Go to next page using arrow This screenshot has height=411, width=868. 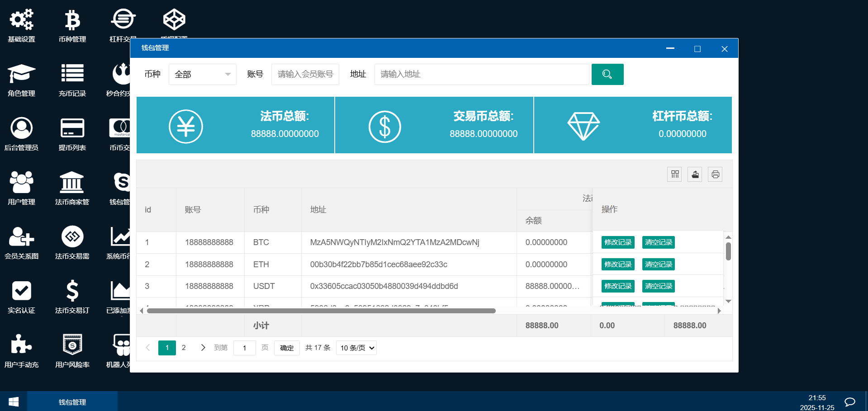pyautogui.click(x=203, y=348)
